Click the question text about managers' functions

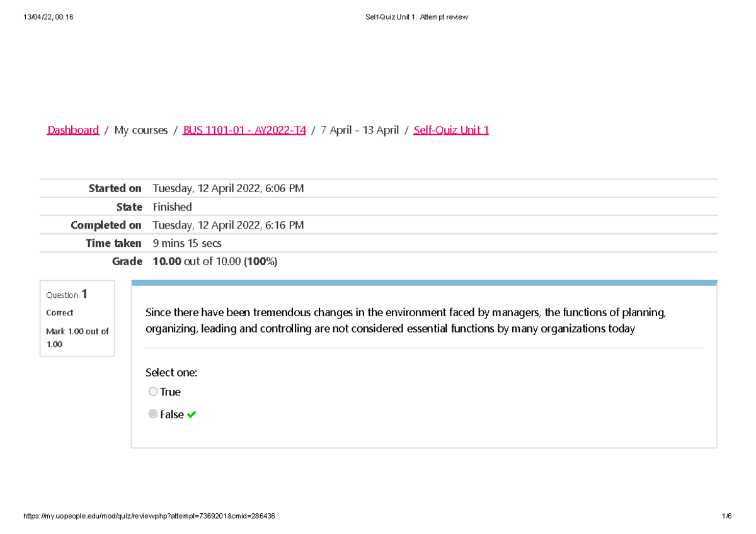406,321
